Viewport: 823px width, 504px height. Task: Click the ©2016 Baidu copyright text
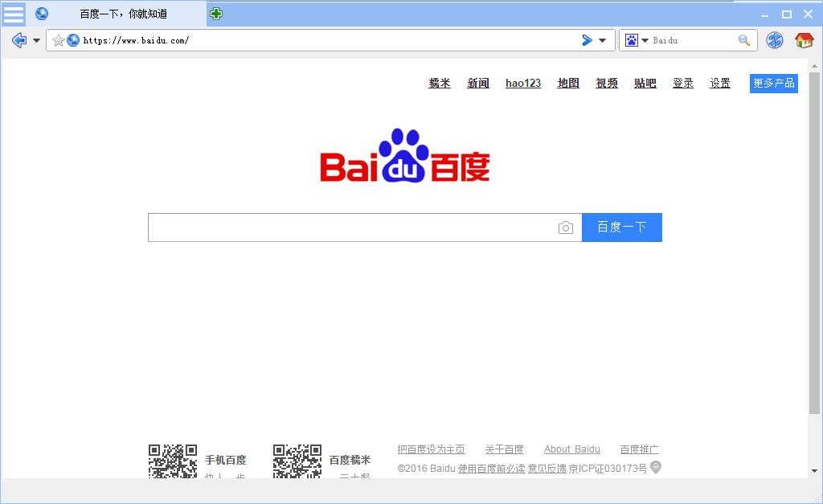(426, 469)
